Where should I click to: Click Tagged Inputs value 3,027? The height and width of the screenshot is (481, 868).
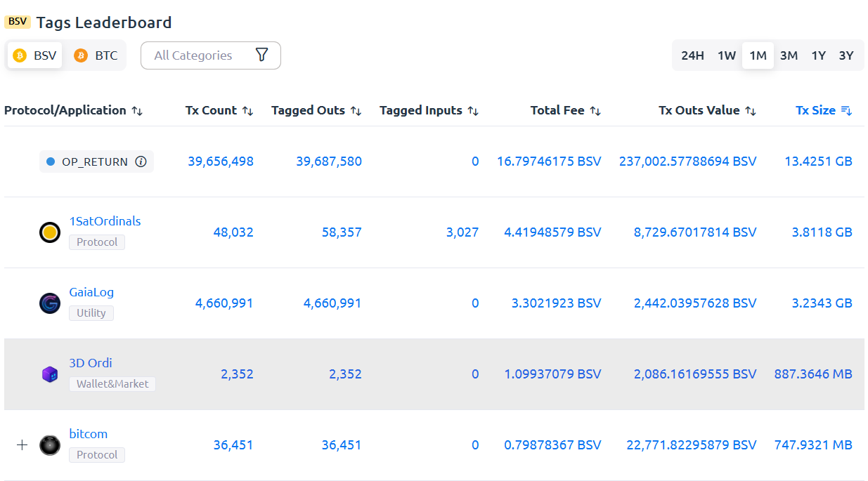[462, 232]
